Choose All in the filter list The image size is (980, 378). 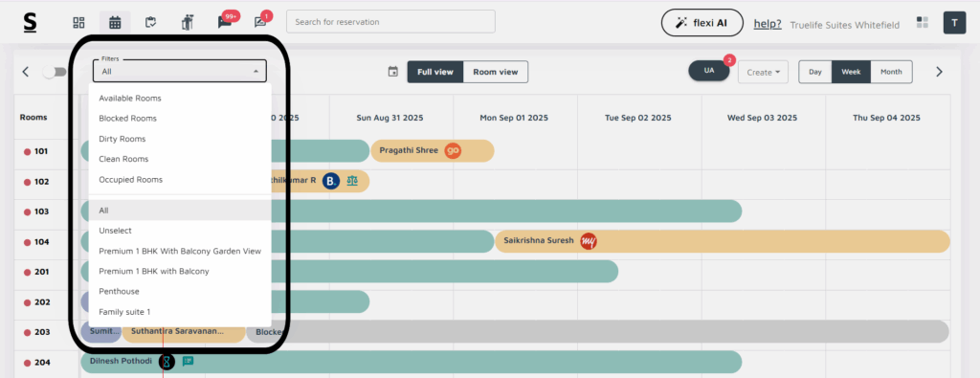(180, 211)
